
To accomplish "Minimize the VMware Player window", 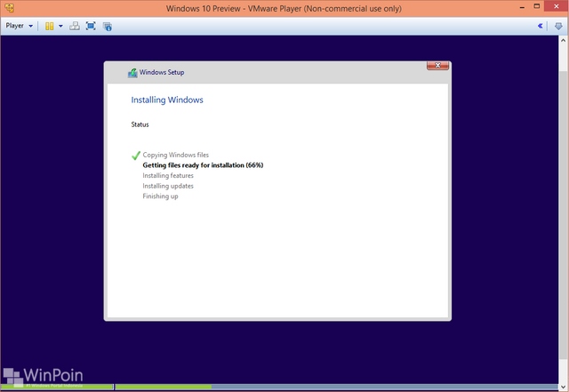I will pyautogui.click(x=522, y=7).
